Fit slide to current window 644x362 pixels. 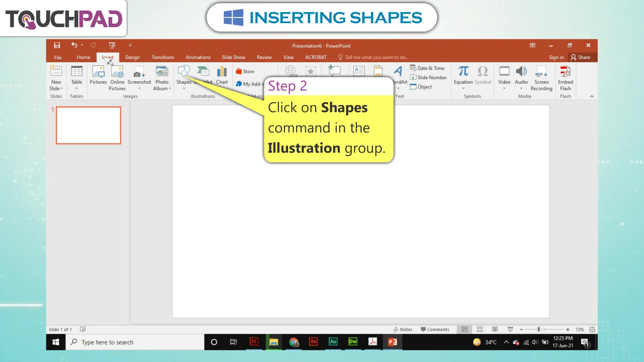592,330
